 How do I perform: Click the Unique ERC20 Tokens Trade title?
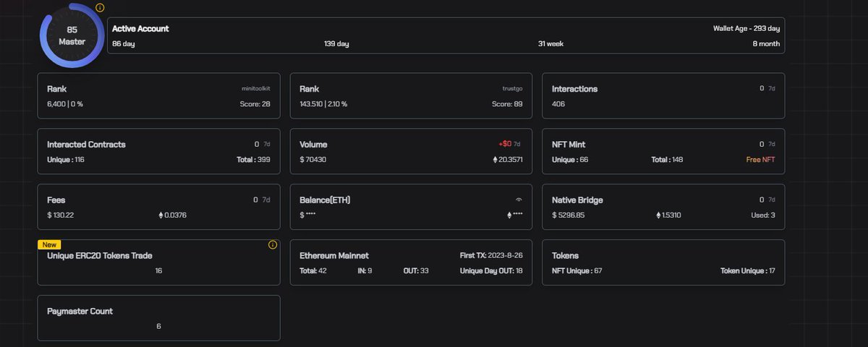100,256
